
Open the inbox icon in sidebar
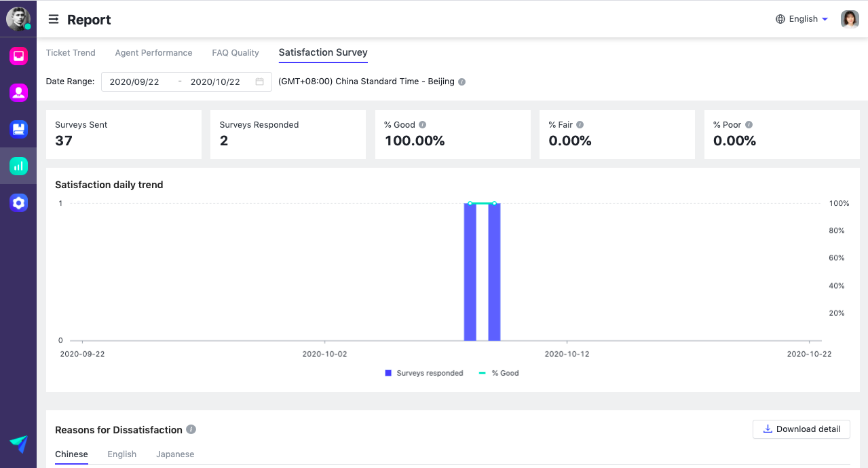[x=18, y=56]
